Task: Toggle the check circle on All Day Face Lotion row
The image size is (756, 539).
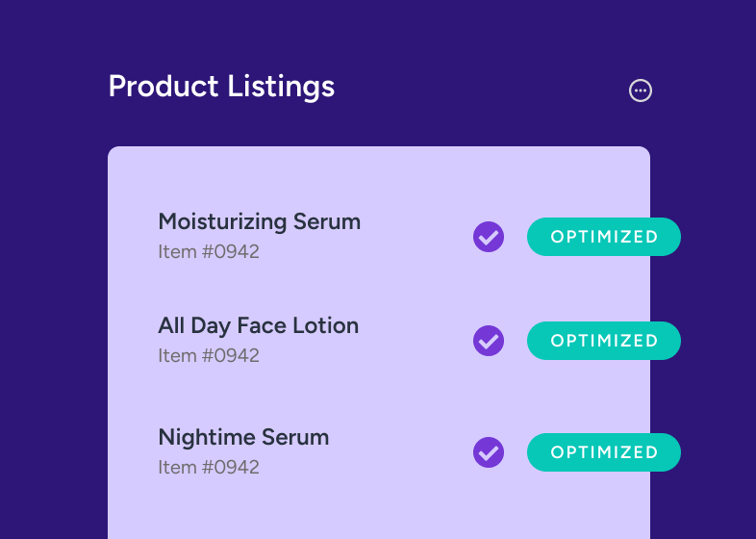Action: [489, 341]
